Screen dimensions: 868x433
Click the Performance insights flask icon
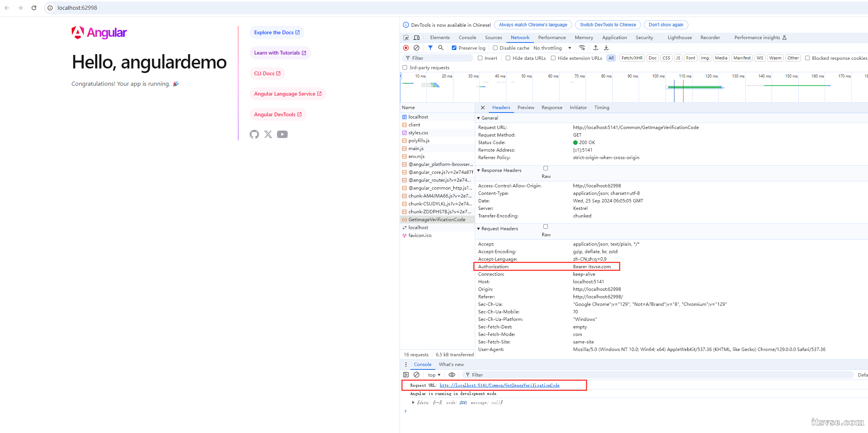point(784,38)
